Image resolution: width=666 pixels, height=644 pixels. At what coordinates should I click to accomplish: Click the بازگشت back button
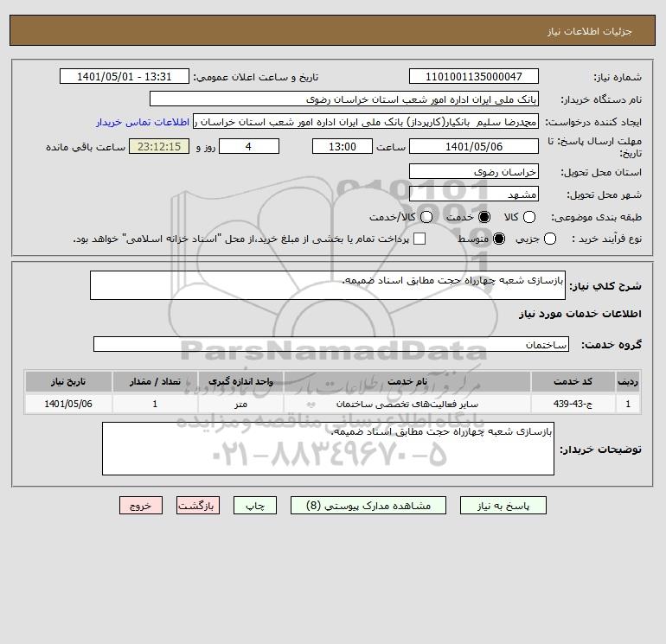coord(198,506)
